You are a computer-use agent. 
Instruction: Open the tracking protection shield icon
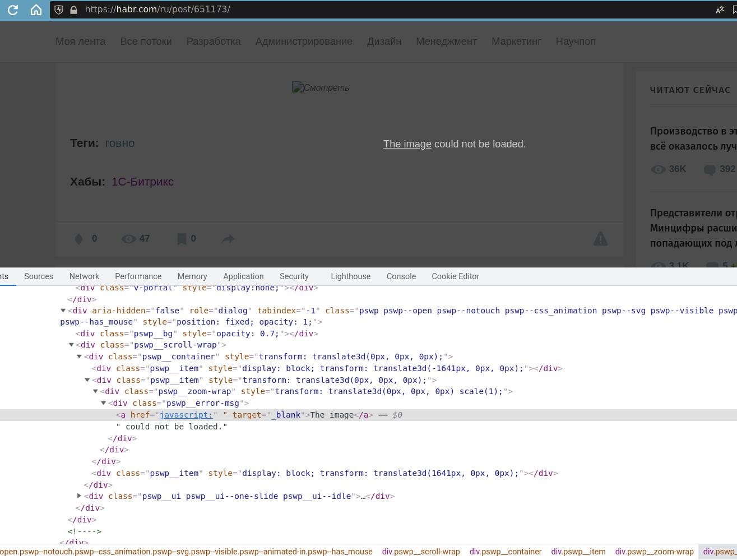tap(59, 10)
